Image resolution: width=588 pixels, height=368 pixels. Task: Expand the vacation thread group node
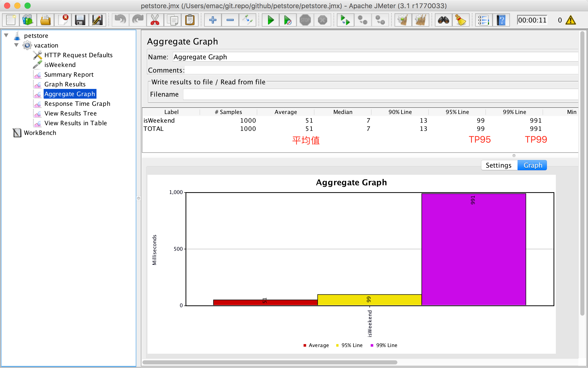coord(16,45)
